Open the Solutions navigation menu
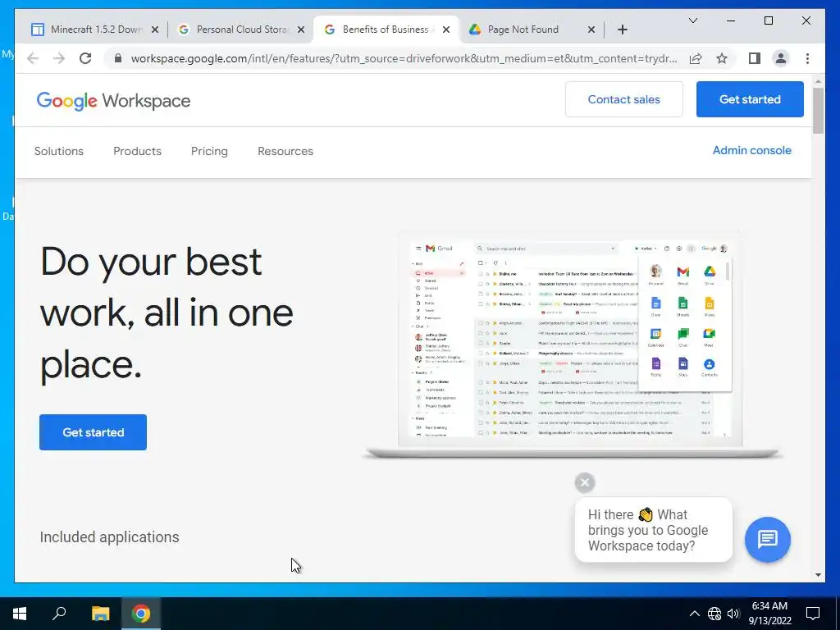Screen dimensions: 840x630 click(59, 151)
